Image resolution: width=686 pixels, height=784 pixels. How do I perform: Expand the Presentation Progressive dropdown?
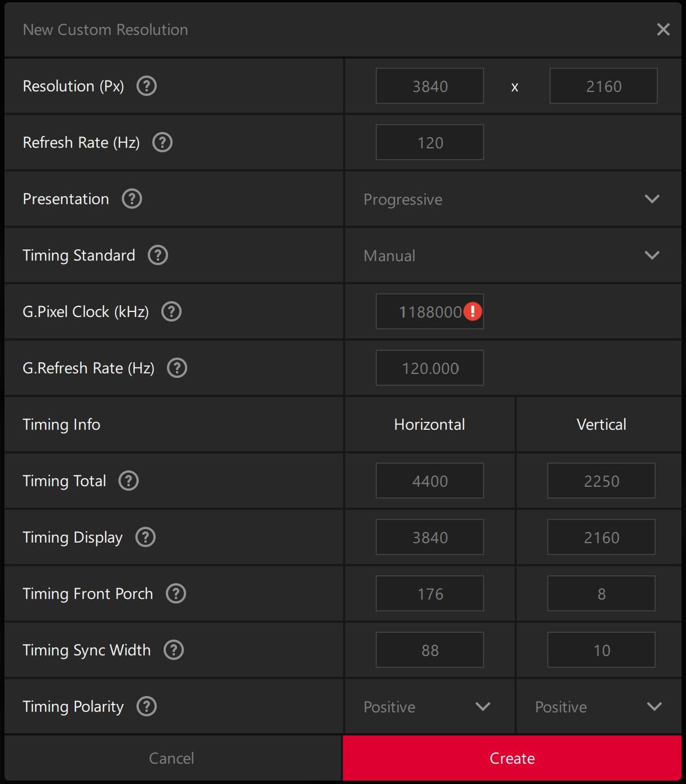click(512, 199)
